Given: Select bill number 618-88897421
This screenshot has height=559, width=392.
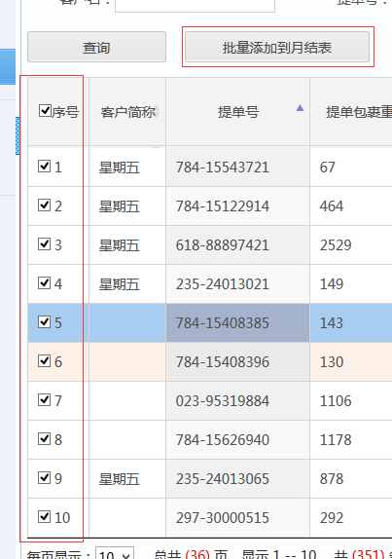Looking at the screenshot, I should (222, 244).
